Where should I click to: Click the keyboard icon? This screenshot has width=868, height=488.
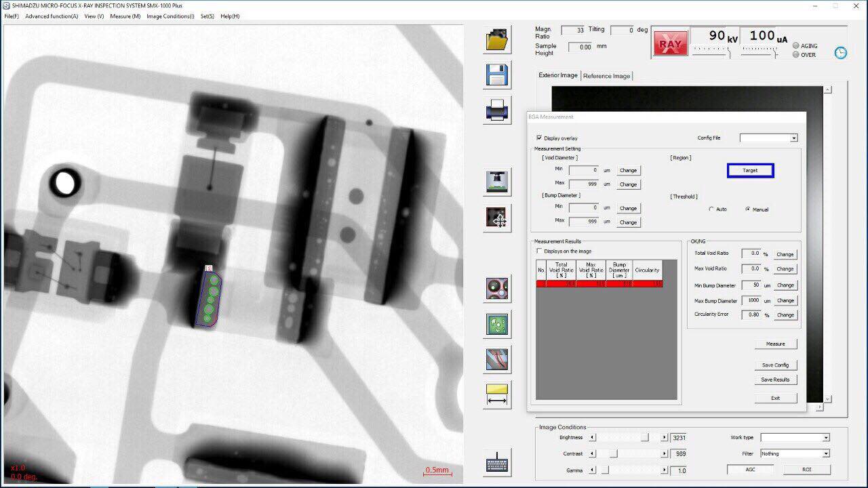coord(498,464)
